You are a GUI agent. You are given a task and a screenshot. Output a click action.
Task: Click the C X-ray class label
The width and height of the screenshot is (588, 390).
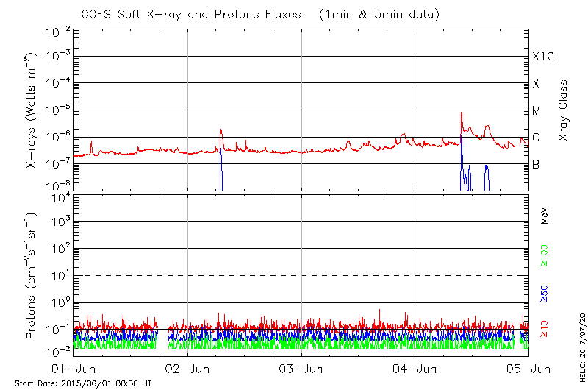pyautogui.click(x=537, y=138)
